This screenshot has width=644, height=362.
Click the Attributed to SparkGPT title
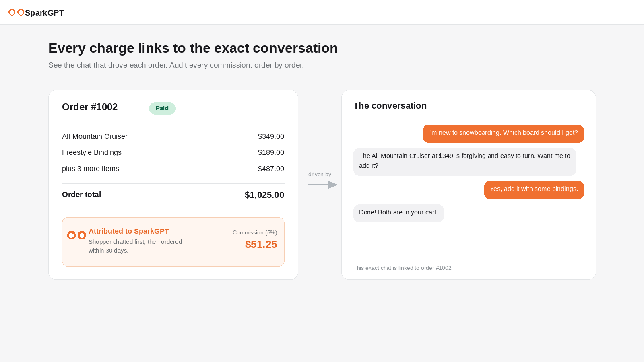click(129, 231)
